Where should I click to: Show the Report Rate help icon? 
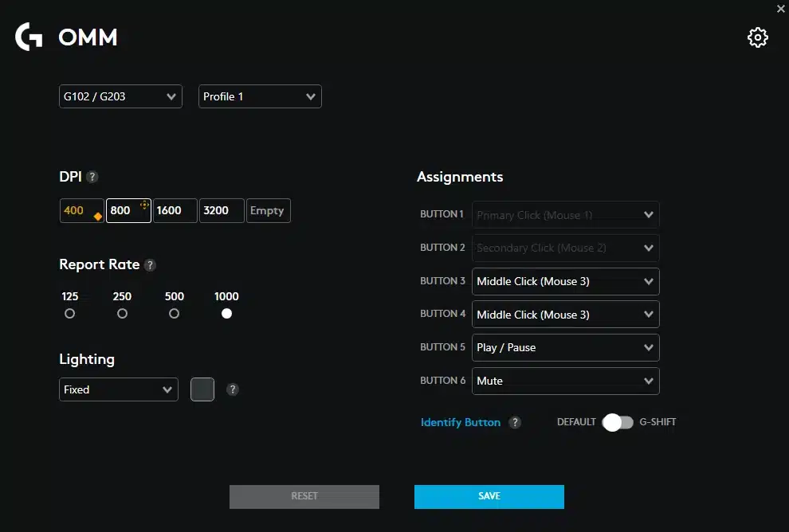[x=150, y=265]
